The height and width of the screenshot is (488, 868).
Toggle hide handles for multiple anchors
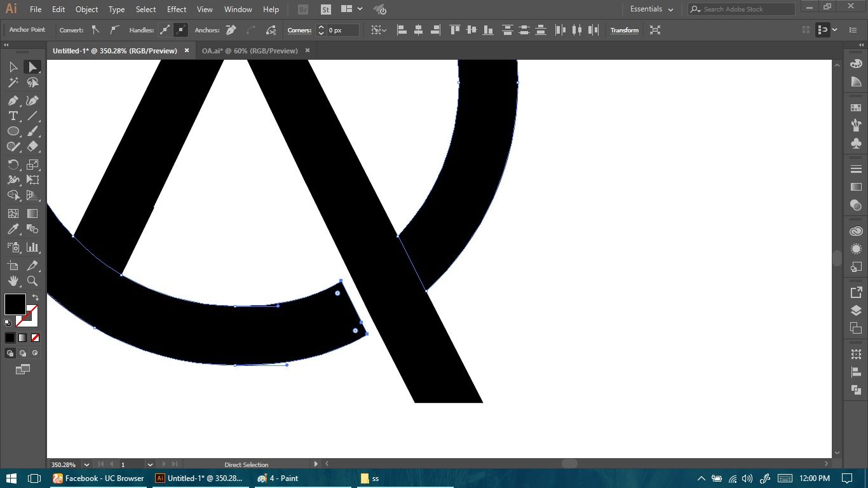tap(181, 30)
